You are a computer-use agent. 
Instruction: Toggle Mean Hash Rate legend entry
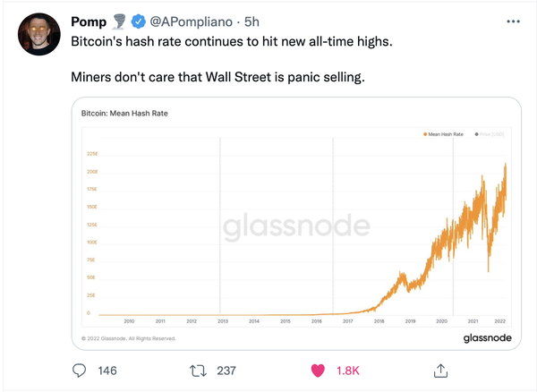click(x=443, y=134)
